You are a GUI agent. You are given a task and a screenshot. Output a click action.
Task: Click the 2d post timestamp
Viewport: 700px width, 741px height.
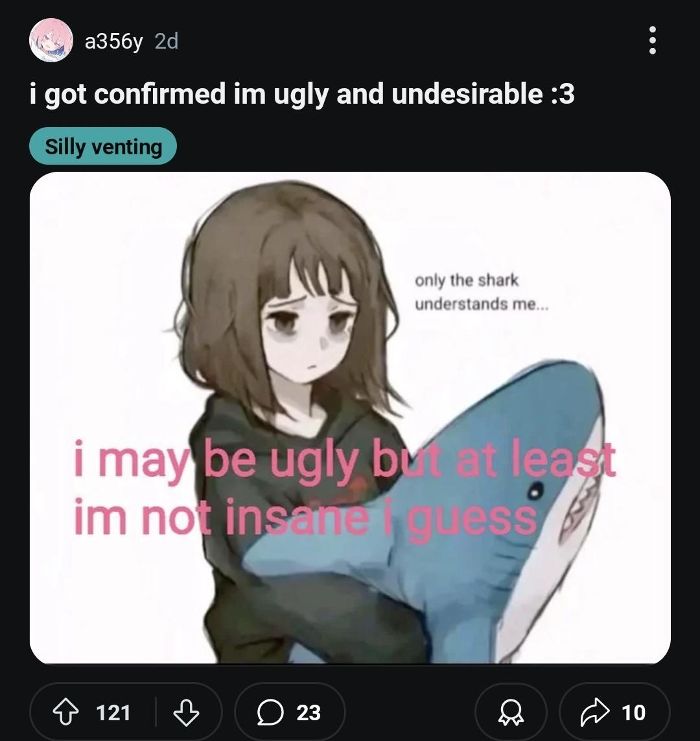167,41
